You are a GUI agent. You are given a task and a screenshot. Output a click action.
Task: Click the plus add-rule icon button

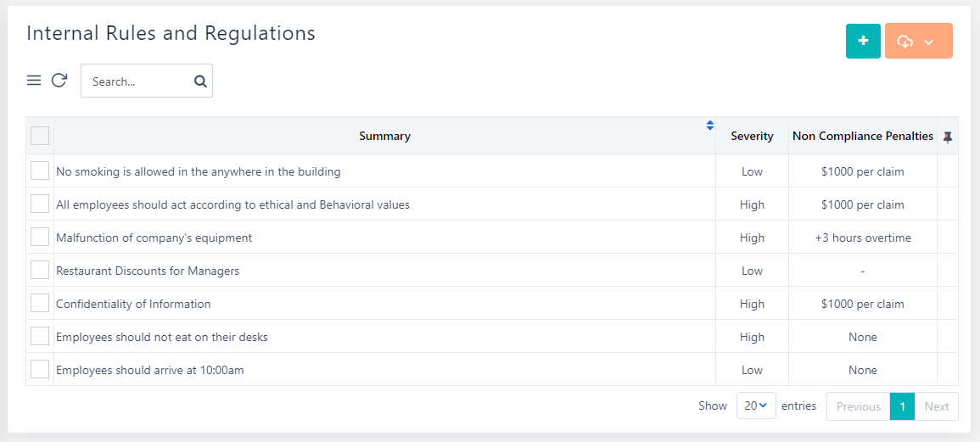pos(863,41)
